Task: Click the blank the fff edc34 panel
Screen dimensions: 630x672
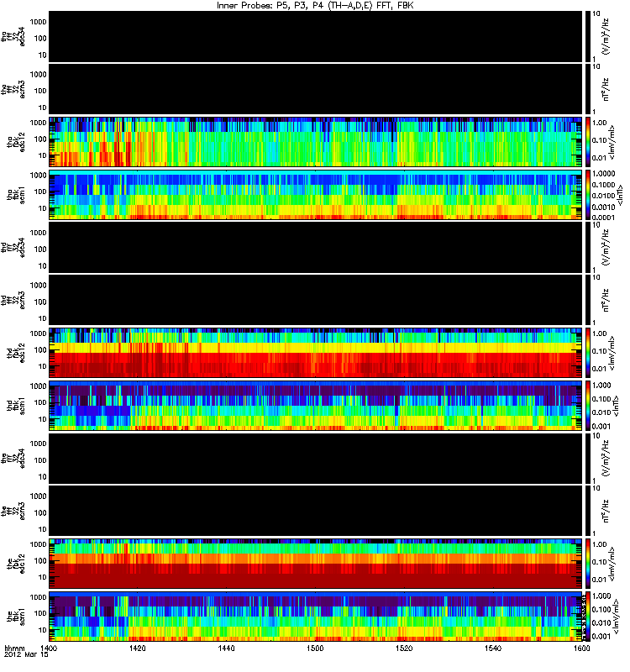Action: (315, 459)
